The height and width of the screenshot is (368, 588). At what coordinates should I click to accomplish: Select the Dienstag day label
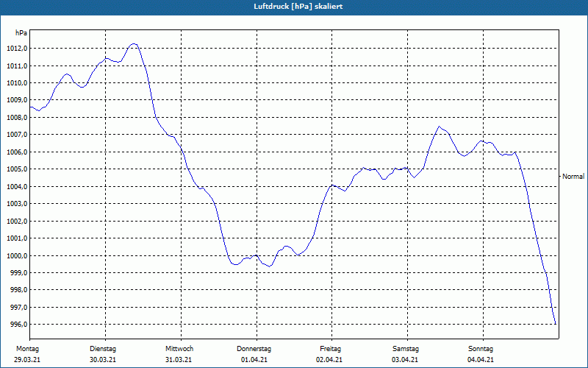(103, 349)
